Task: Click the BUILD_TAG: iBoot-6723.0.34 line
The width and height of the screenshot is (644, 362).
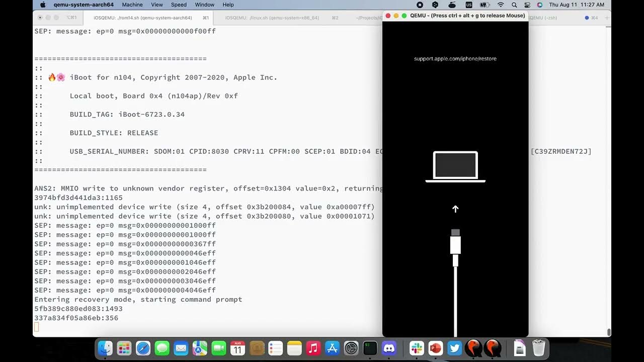Action: point(127,115)
